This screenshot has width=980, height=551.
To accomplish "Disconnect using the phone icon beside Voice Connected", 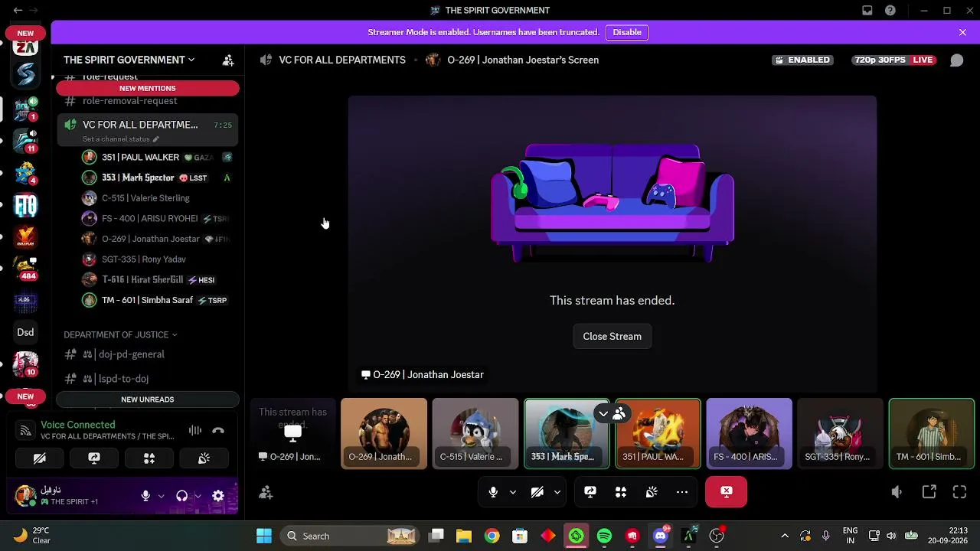I will pos(218,431).
